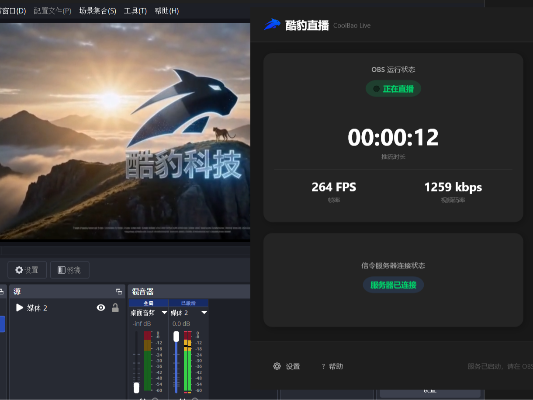Toggle visibility eye of 媒体 2 source
Image resolution: width=533 pixels, height=400 pixels.
point(101,308)
